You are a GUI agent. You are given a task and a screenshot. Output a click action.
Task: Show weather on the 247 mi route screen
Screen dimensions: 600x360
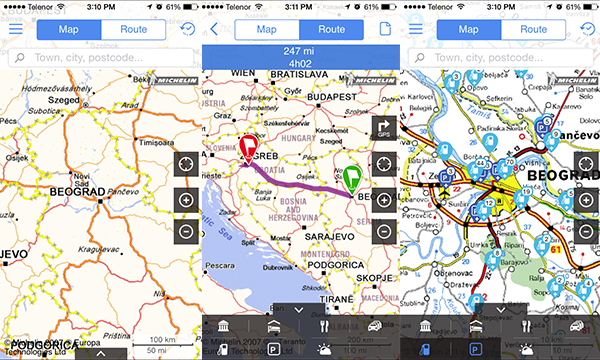[x=324, y=349]
